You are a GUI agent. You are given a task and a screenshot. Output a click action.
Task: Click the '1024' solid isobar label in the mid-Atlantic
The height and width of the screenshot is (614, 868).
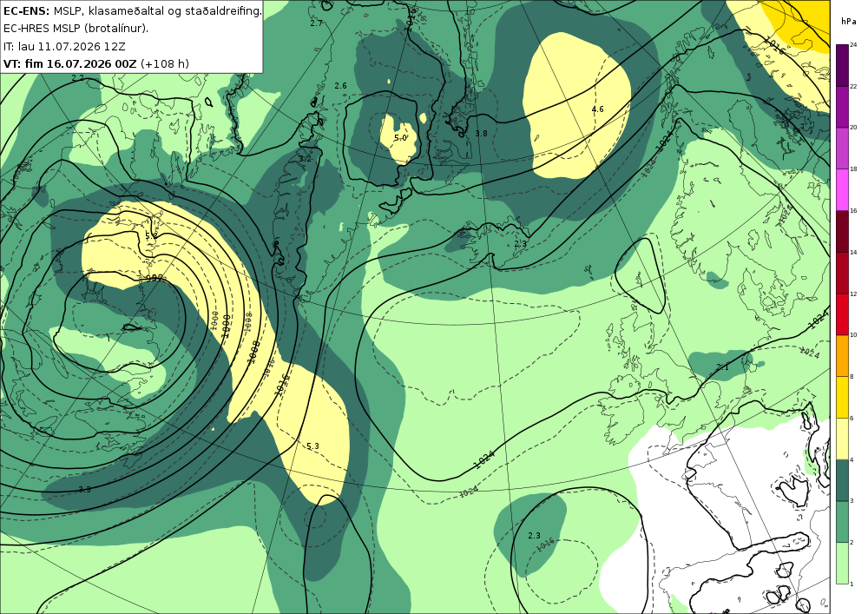[x=483, y=460]
